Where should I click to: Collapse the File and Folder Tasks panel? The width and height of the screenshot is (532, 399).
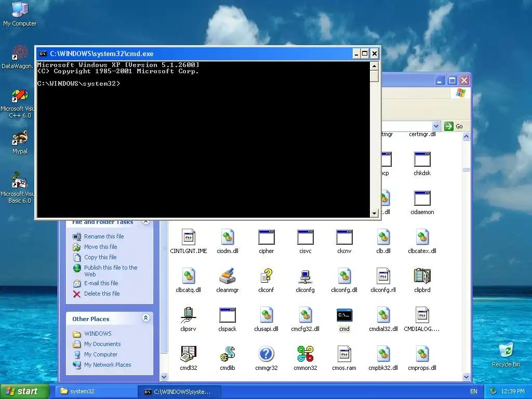145,222
